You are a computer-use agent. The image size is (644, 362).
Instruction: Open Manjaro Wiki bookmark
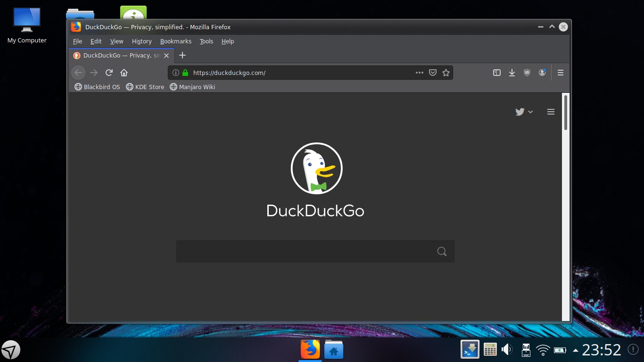[192, 87]
